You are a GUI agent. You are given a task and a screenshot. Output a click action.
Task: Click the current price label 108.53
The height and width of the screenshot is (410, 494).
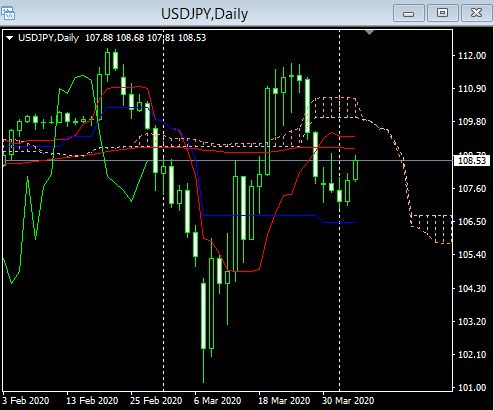(x=472, y=161)
